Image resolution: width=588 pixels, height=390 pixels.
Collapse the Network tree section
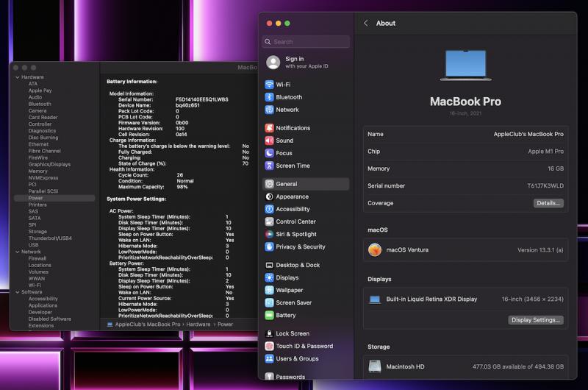point(17,252)
